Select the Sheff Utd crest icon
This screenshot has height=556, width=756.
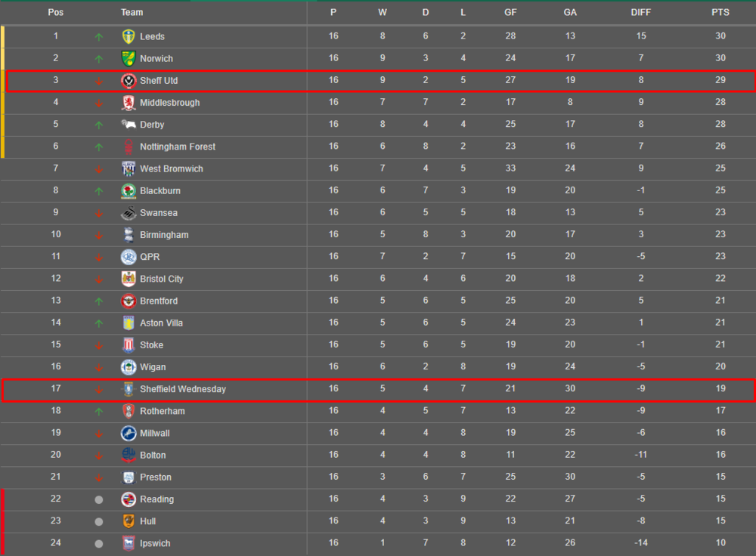click(x=129, y=81)
